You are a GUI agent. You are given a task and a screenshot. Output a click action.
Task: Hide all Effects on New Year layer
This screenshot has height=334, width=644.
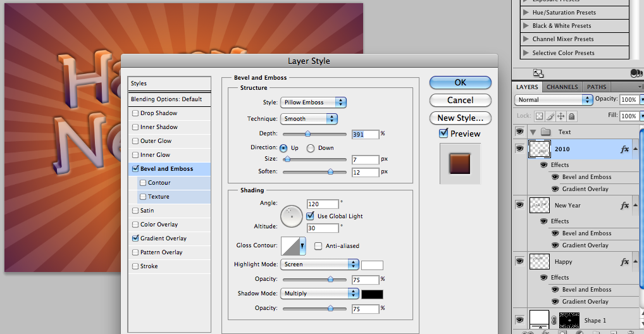coord(544,221)
